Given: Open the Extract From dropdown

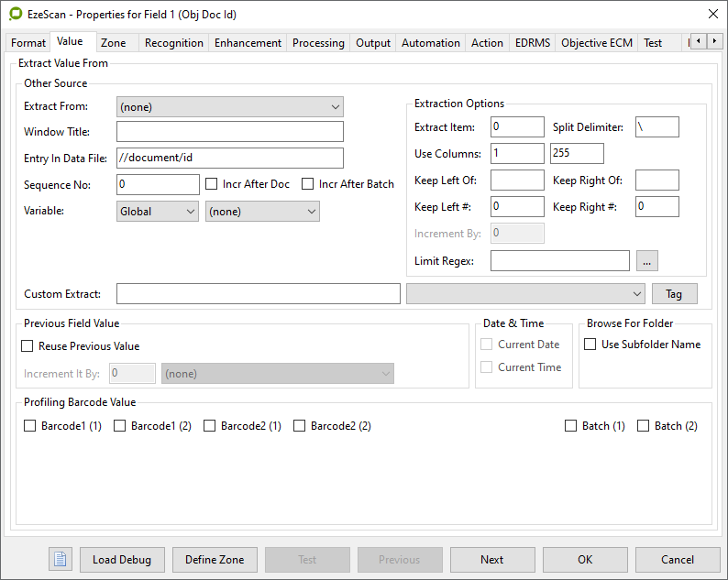Looking at the screenshot, I should [x=229, y=107].
